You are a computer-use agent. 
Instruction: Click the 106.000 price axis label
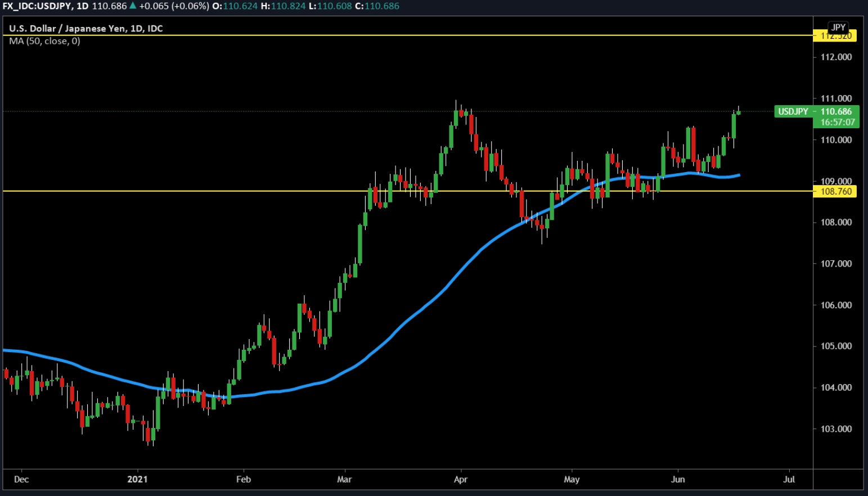pos(836,305)
